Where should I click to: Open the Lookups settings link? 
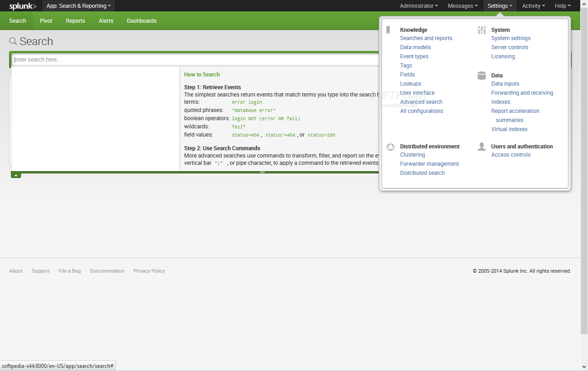tap(411, 84)
